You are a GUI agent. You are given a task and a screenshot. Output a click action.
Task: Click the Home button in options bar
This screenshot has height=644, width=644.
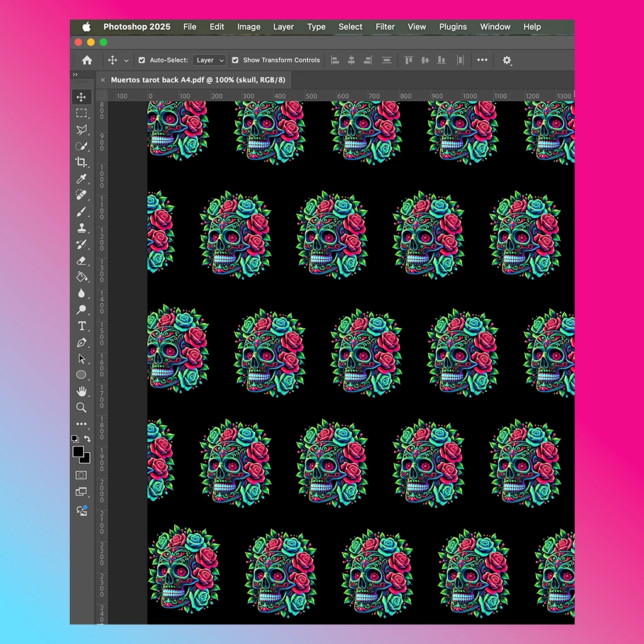(x=87, y=60)
